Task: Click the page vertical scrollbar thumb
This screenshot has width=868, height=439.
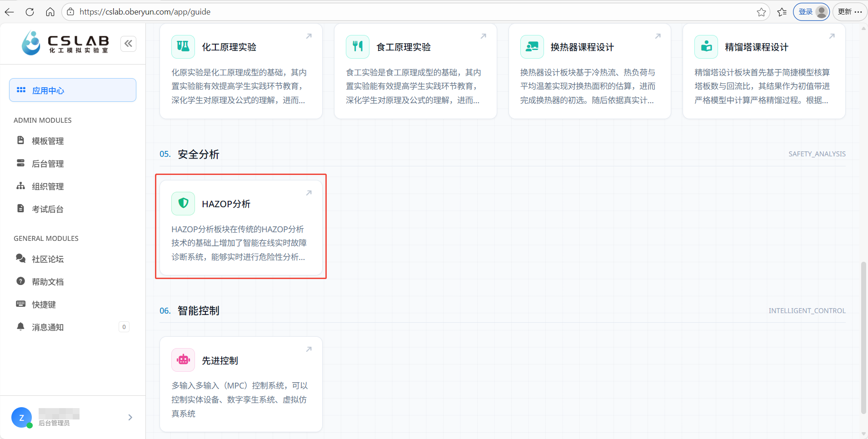Action: pyautogui.click(x=863, y=338)
